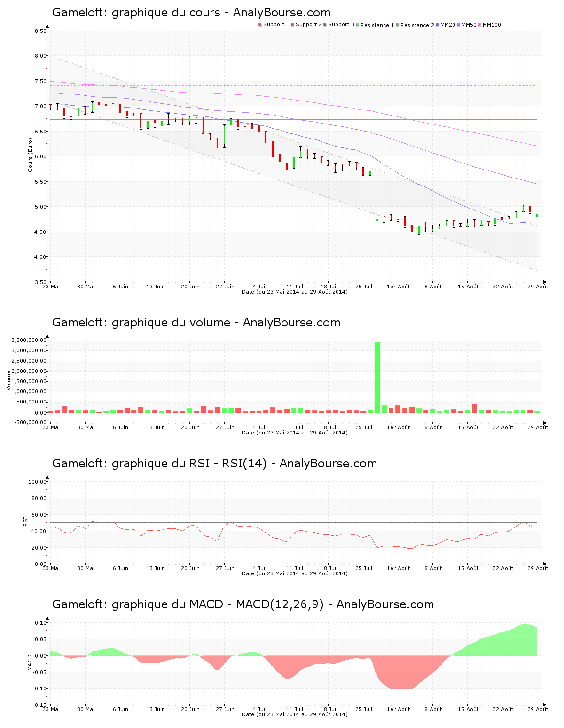Click -0.05 on the MACD axis

click(x=40, y=672)
